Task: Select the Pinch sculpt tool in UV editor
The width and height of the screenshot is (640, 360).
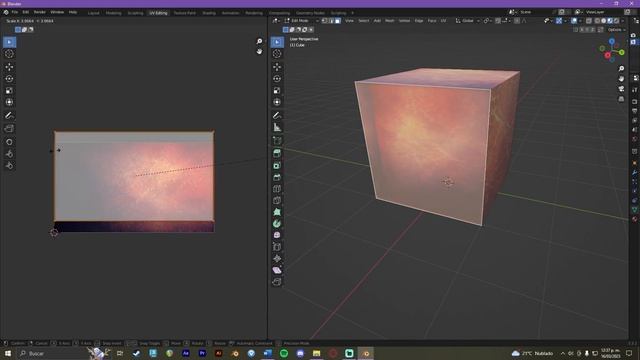Action: 9,165
